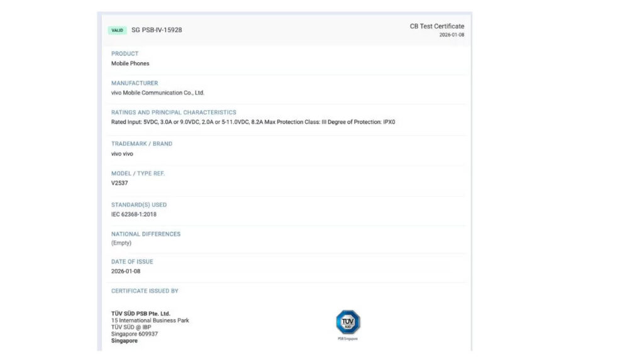Click the green VALID status badge

click(x=118, y=30)
